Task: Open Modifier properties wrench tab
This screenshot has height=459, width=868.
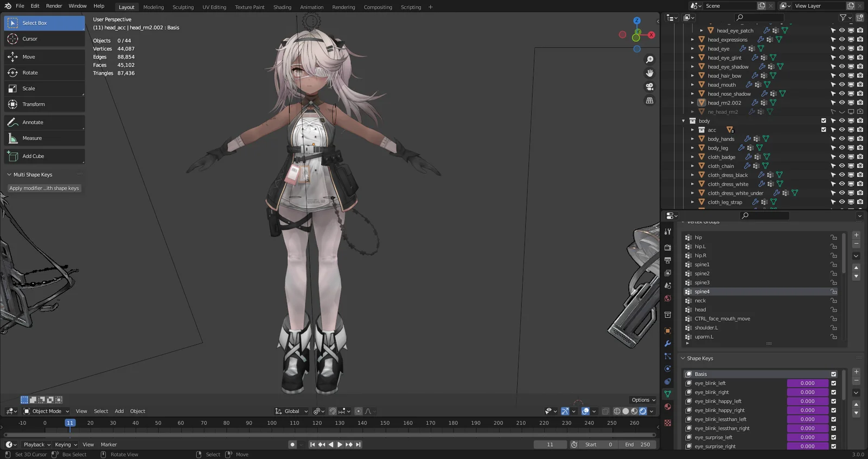Action: 668,344
